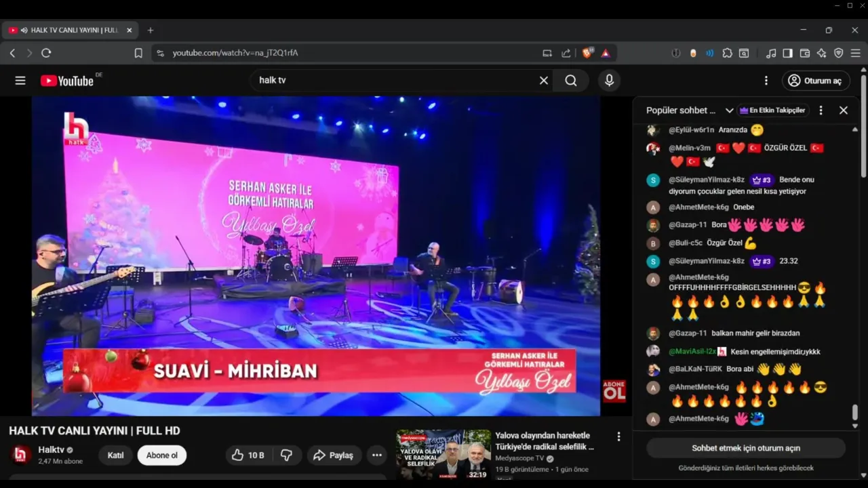Like the video (10 B)
Viewport: 868px width, 488px height.
click(x=248, y=455)
